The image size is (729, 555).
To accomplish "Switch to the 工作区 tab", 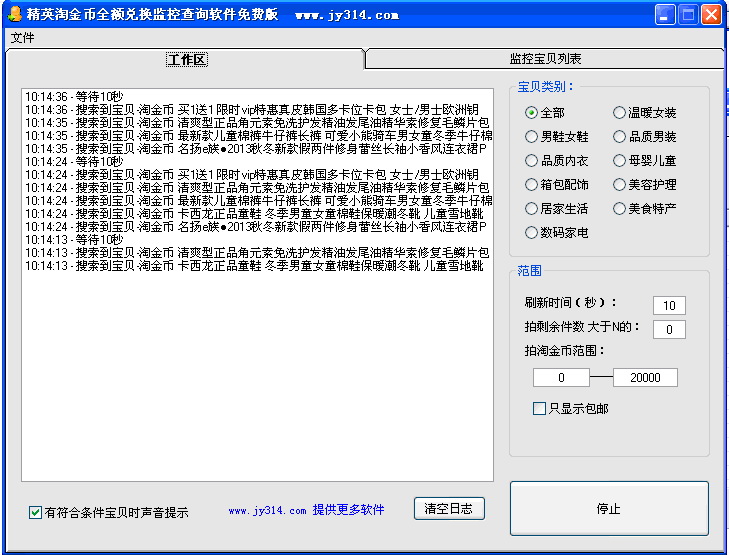I will [186, 60].
